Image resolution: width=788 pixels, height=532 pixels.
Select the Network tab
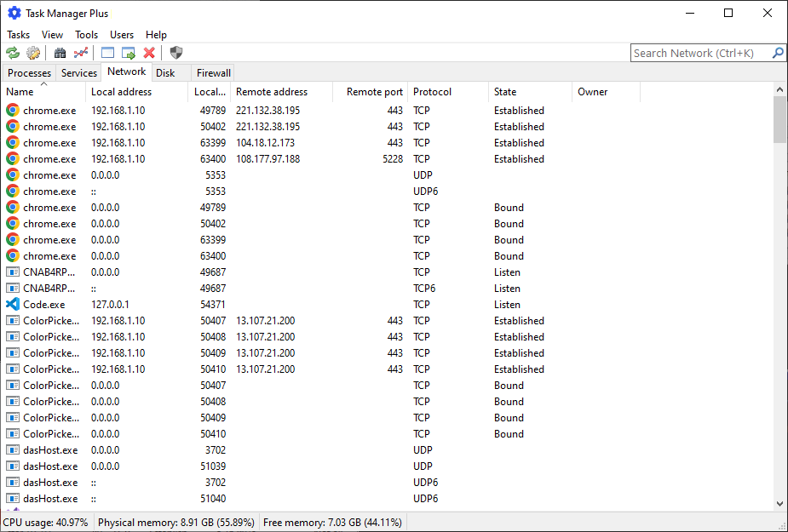click(127, 72)
